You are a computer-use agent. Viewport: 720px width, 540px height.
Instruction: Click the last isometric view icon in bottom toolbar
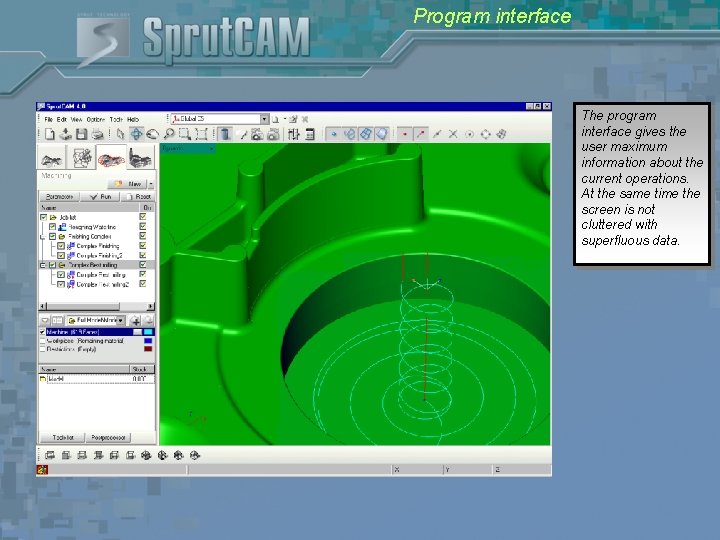point(195,456)
